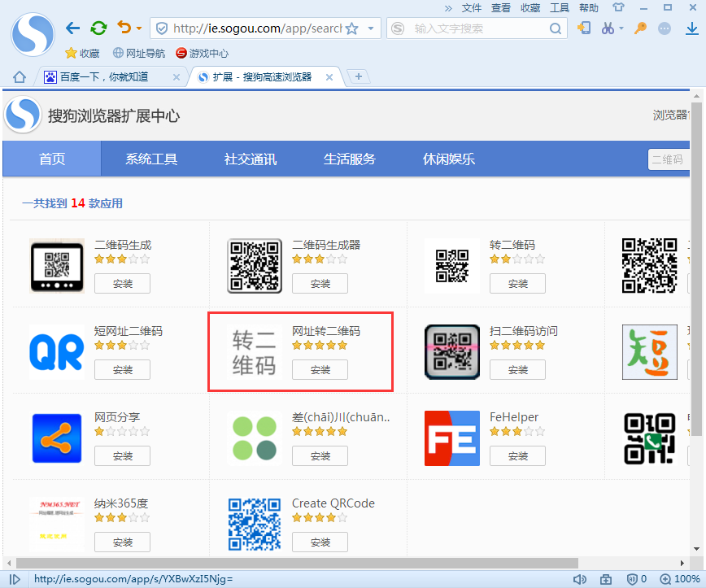Image resolution: width=706 pixels, height=588 pixels.
Task: Refresh the page with green reload icon
Action: pyautogui.click(x=98, y=28)
